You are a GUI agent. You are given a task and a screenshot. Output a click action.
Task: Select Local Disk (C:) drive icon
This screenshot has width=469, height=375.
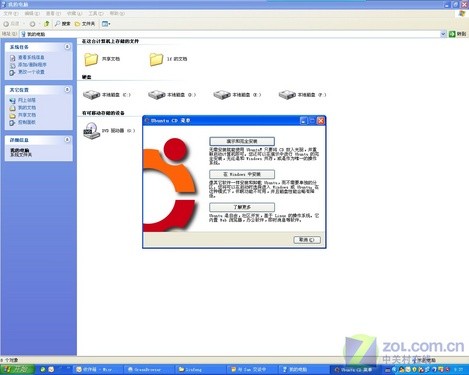91,95
